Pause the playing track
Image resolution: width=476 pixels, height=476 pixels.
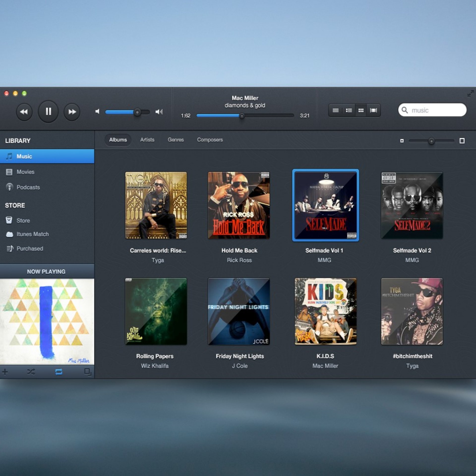(x=48, y=112)
